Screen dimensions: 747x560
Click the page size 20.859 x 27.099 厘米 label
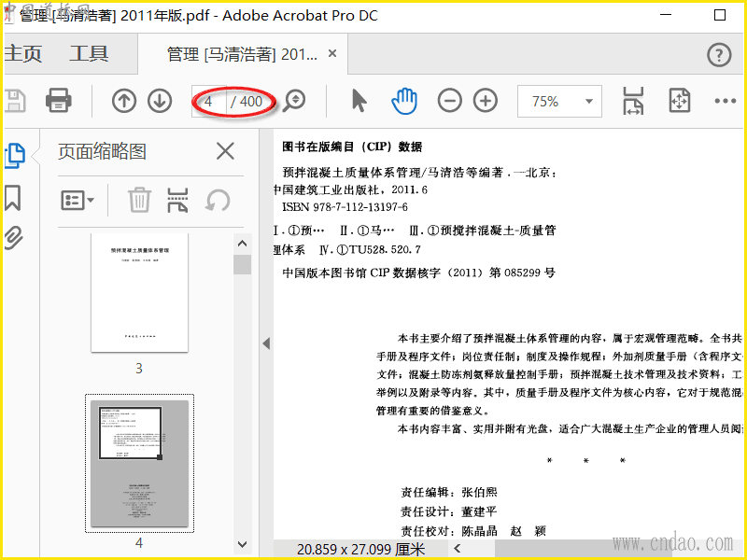(360, 550)
